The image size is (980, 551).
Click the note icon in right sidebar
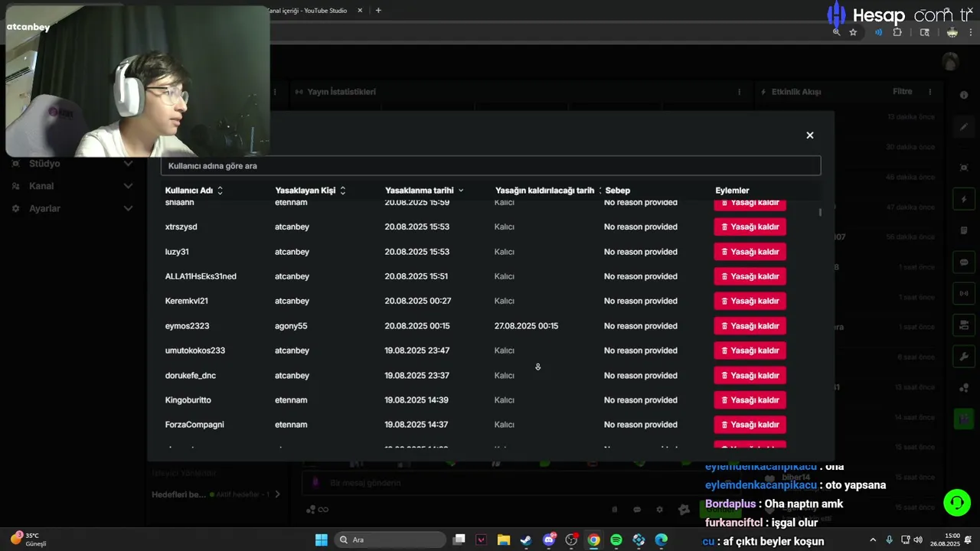[x=964, y=230]
